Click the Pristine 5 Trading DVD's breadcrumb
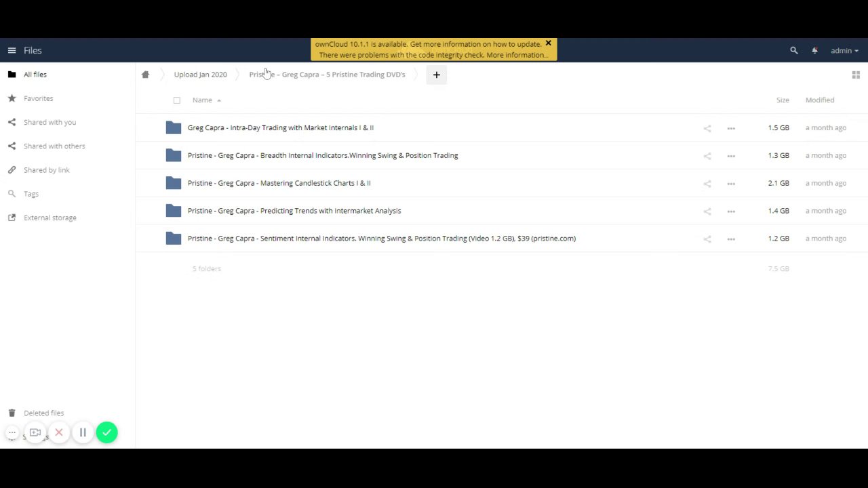The image size is (868, 488). click(327, 75)
